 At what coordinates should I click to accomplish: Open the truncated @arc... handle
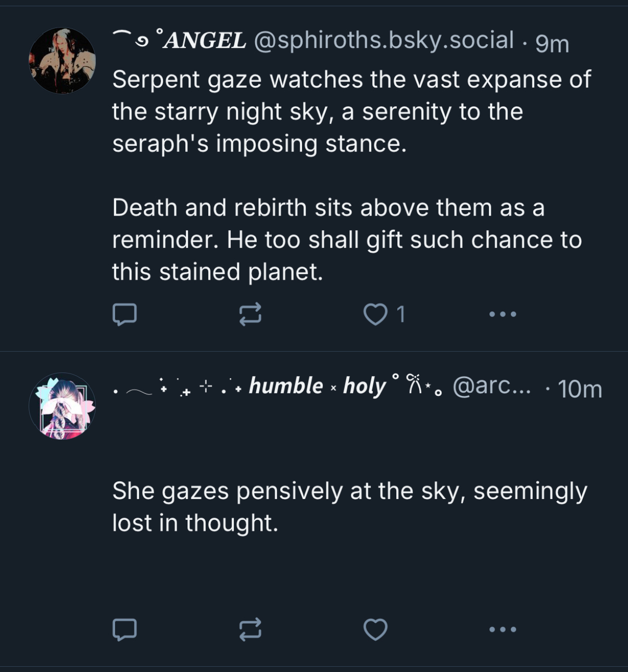[x=492, y=387]
